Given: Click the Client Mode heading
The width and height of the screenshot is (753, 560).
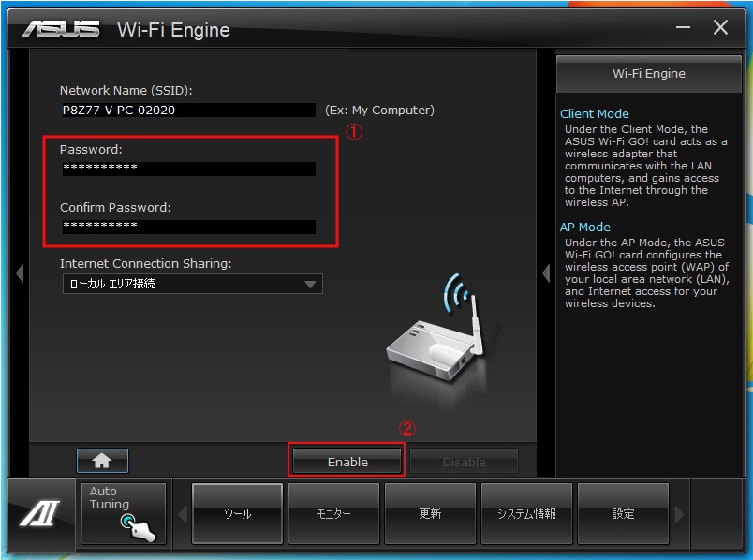Looking at the screenshot, I should pos(595,114).
